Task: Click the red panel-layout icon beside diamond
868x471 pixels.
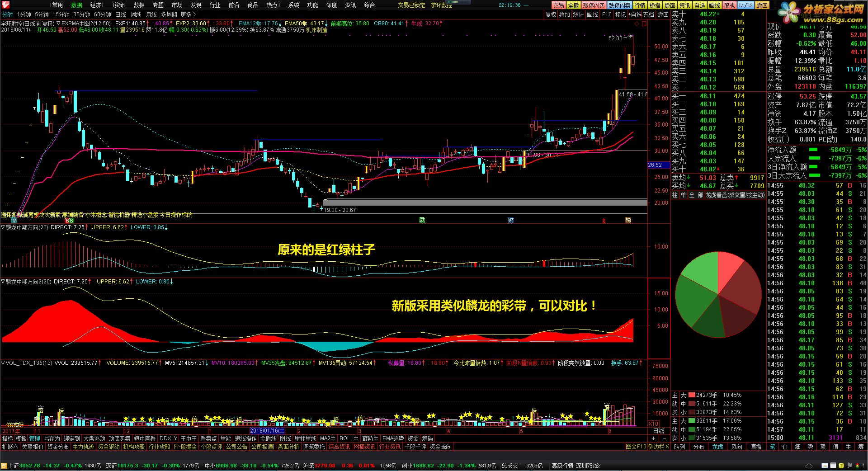Action: tap(644, 24)
